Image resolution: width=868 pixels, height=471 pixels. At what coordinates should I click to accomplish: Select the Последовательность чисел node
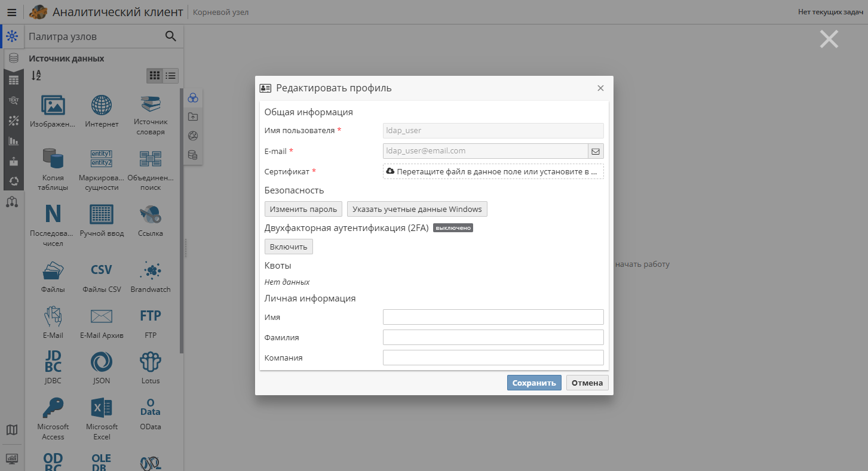tap(53, 225)
